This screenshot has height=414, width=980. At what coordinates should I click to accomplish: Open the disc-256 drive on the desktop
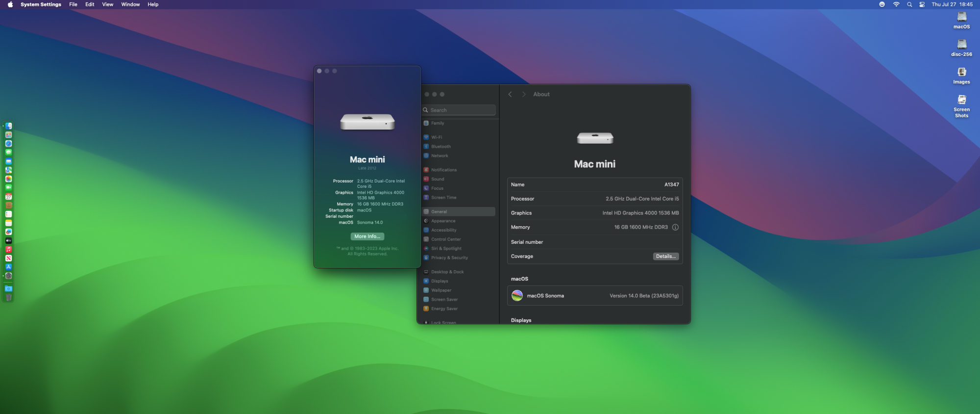pyautogui.click(x=961, y=48)
